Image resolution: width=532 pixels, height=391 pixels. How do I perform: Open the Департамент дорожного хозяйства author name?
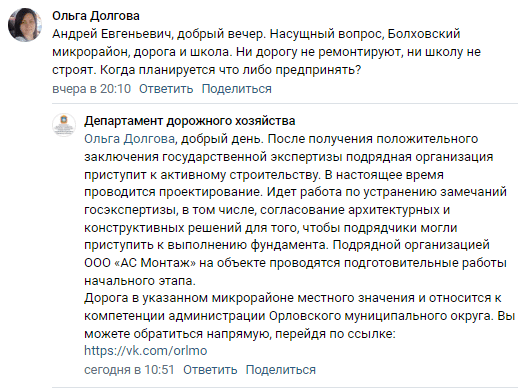[x=190, y=121]
